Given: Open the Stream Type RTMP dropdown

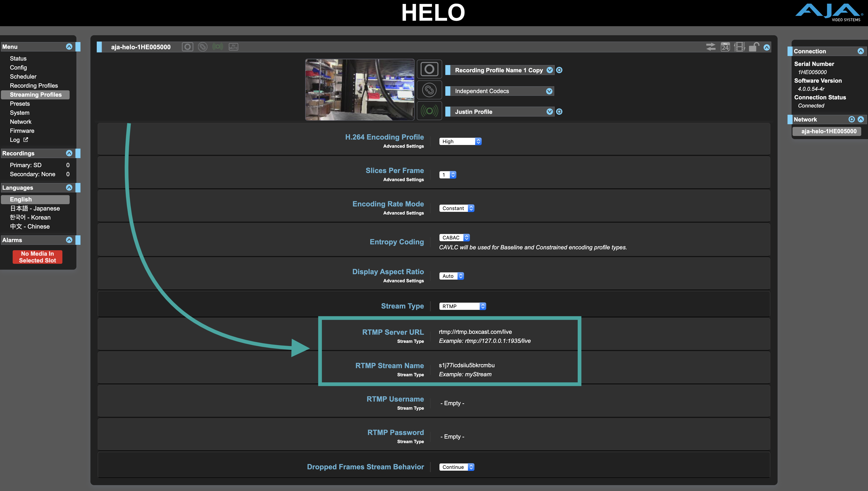Looking at the screenshot, I should click(x=462, y=306).
